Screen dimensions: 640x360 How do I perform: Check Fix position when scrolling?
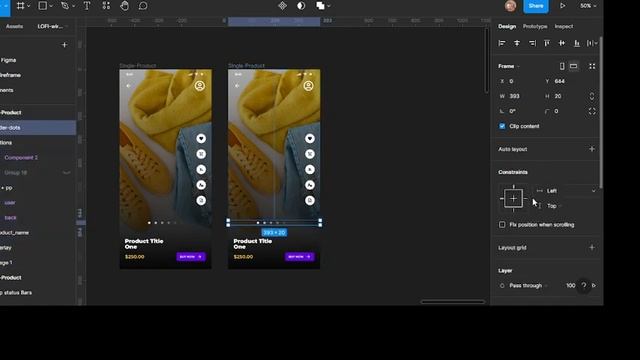coord(502,224)
